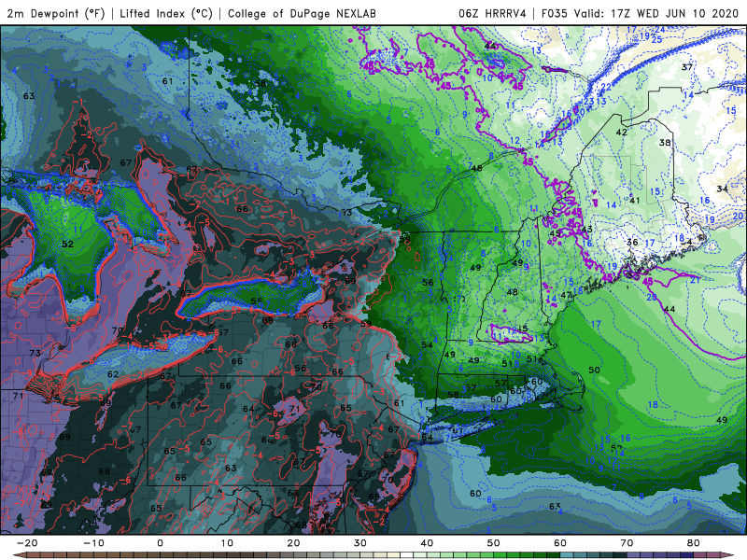Click the "College of DuPage NEXLAB" header text
Viewport: 747px width, 560px height.
(x=302, y=13)
